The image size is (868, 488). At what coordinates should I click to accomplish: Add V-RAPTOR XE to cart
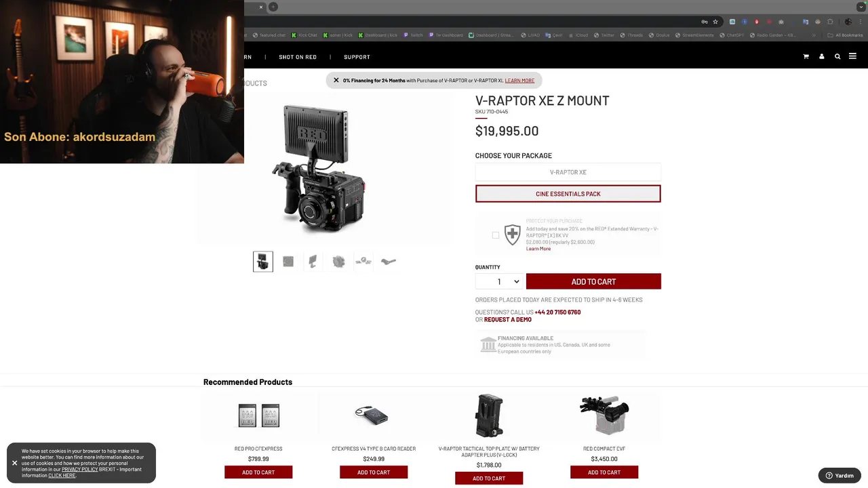(x=593, y=281)
